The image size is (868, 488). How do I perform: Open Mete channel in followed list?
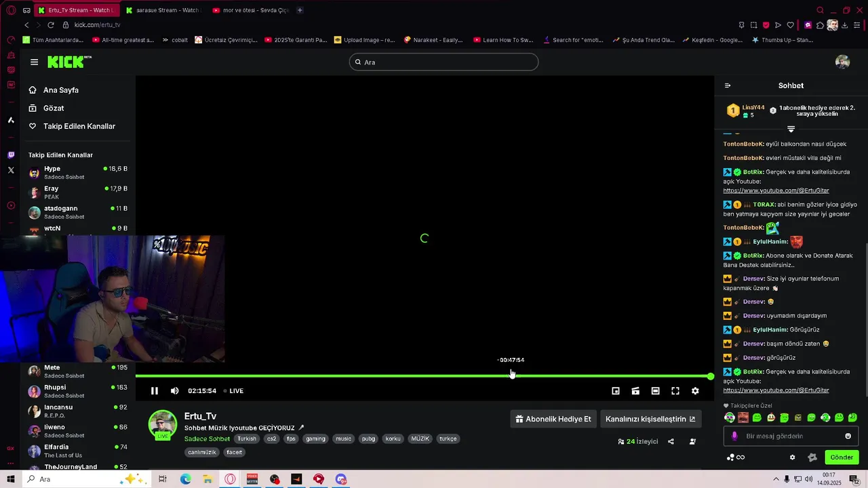(x=77, y=371)
